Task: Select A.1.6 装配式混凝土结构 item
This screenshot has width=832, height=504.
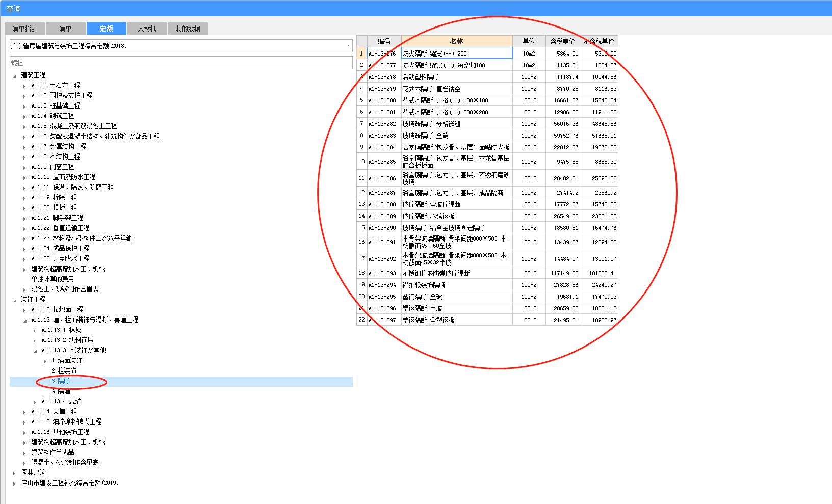Action: (x=95, y=136)
